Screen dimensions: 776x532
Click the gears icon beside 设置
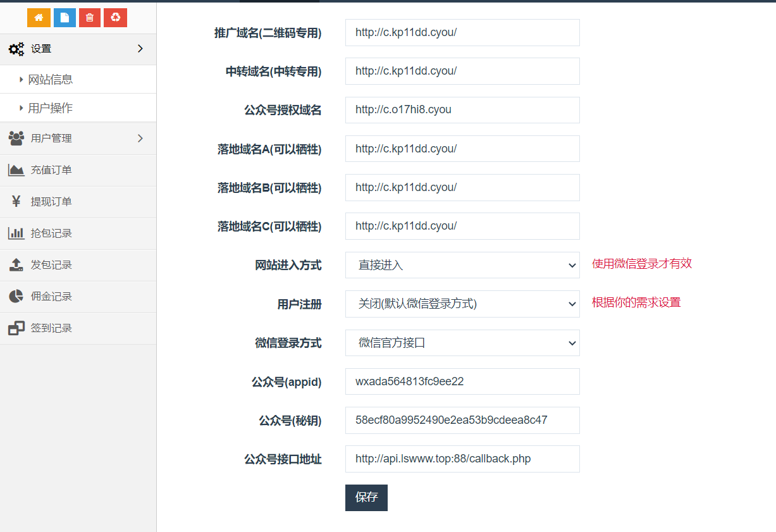(16, 49)
